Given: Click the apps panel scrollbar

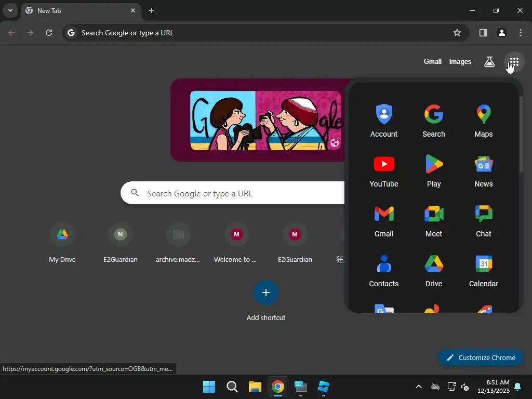Looking at the screenshot, I should 521,134.
